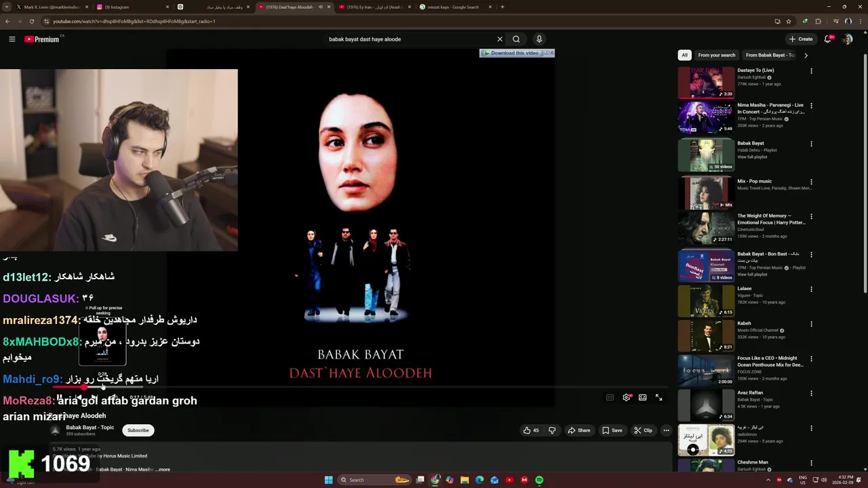This screenshot has height=488, width=868.
Task: Seek using the video progress bar
Action: coord(359,387)
